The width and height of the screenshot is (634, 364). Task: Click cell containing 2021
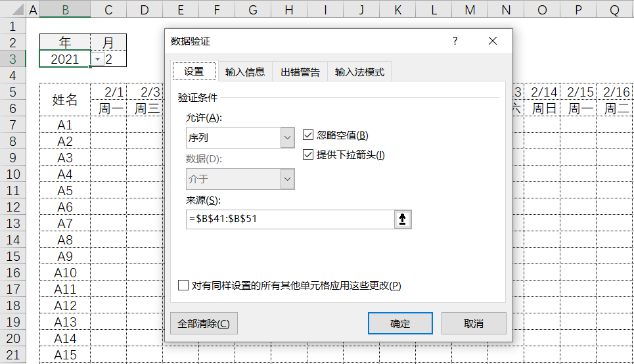pos(64,59)
